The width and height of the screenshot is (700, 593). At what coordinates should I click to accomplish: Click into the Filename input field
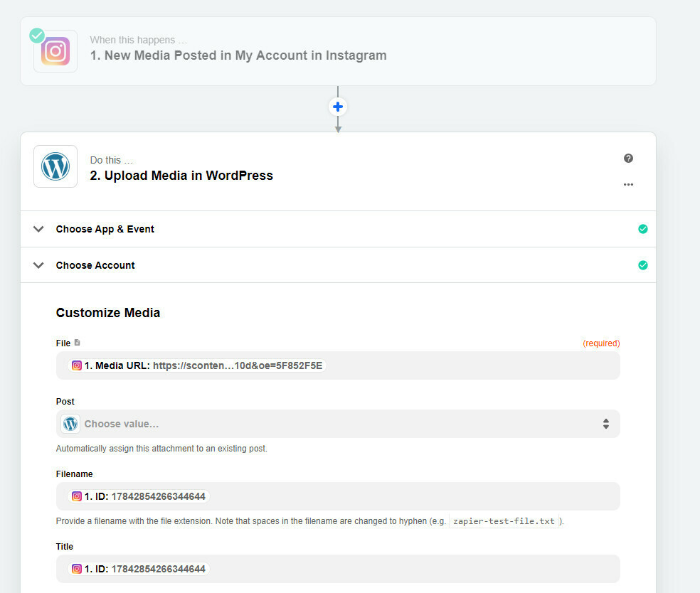pos(338,496)
